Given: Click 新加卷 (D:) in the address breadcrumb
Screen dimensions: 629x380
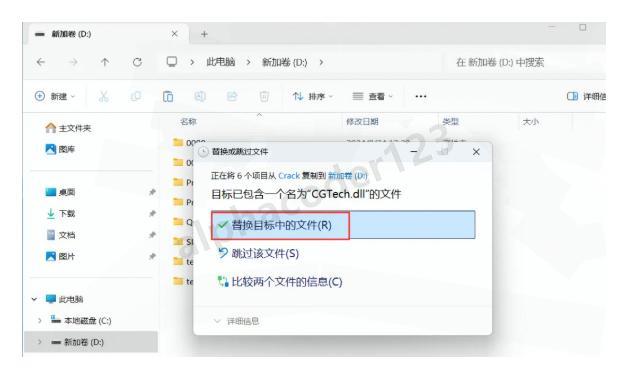Looking at the screenshot, I should tap(284, 62).
